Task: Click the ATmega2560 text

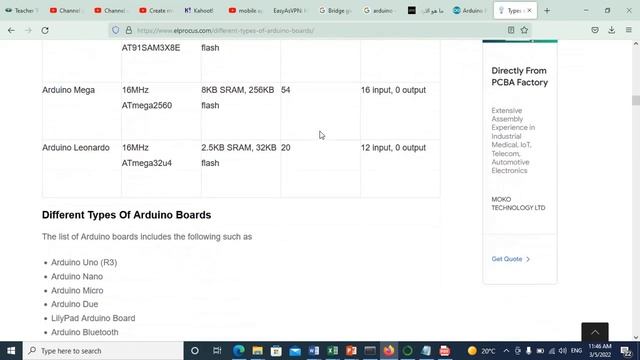Action: [147, 105]
